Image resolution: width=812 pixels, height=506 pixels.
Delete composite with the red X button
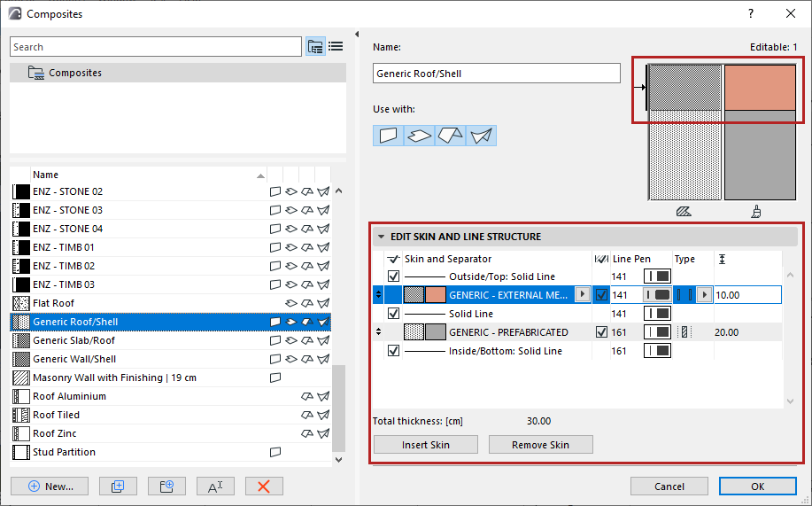264,487
